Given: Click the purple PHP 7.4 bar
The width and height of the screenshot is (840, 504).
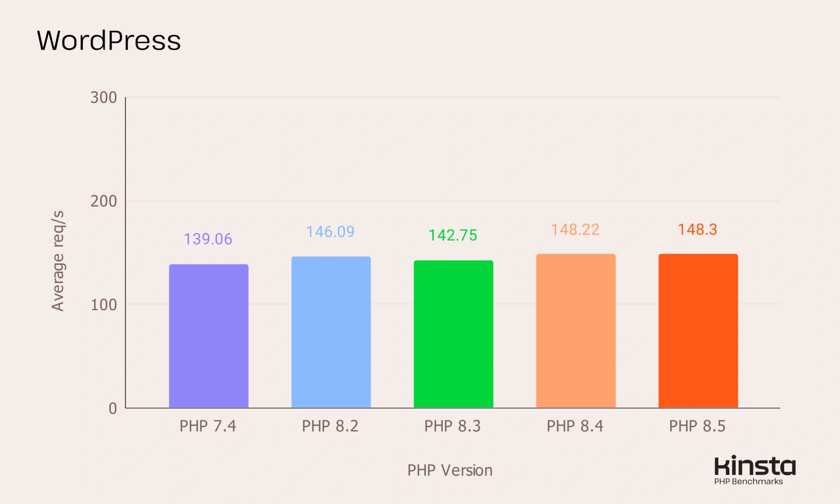Looking at the screenshot, I should pos(209,336).
